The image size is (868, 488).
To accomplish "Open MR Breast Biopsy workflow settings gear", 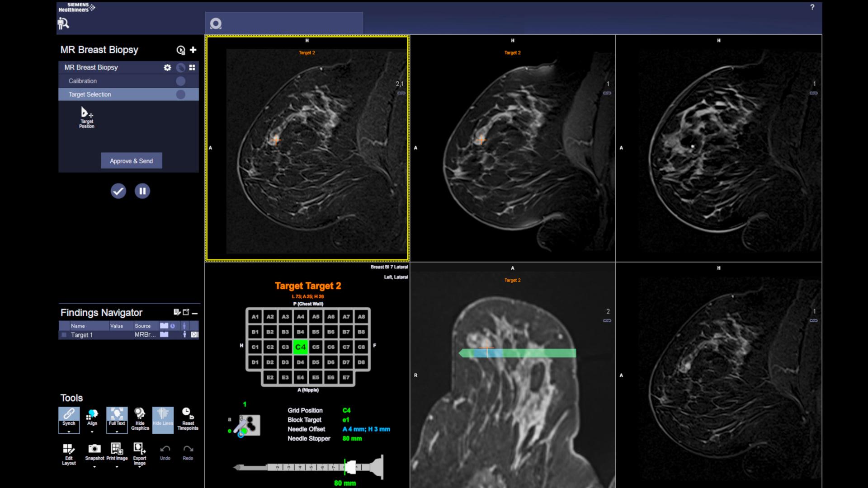I will pos(167,67).
